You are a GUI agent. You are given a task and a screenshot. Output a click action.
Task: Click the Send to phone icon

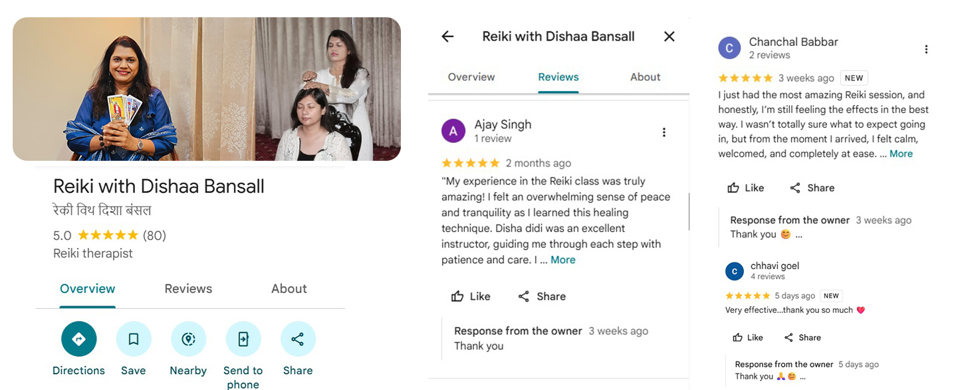pos(243,338)
